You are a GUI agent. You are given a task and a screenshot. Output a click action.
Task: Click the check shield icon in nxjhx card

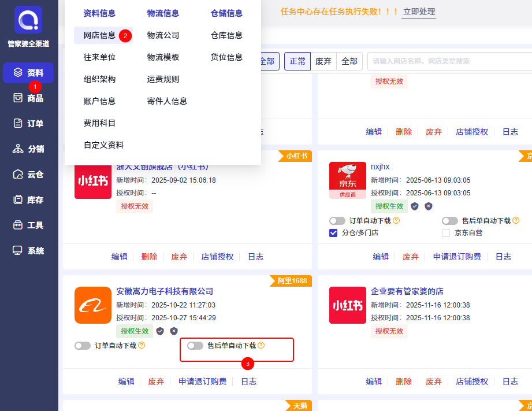coord(415,206)
